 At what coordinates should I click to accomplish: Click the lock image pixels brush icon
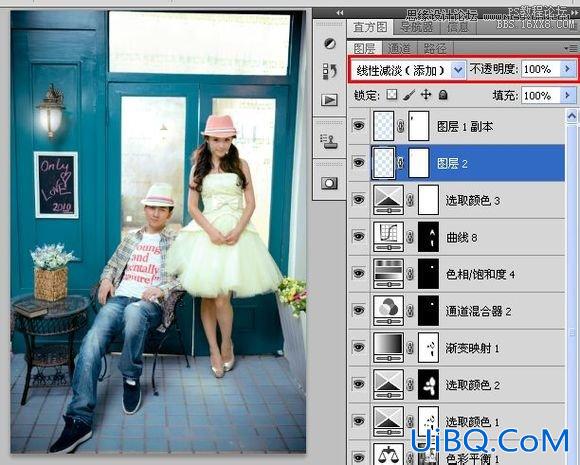pyautogui.click(x=409, y=95)
